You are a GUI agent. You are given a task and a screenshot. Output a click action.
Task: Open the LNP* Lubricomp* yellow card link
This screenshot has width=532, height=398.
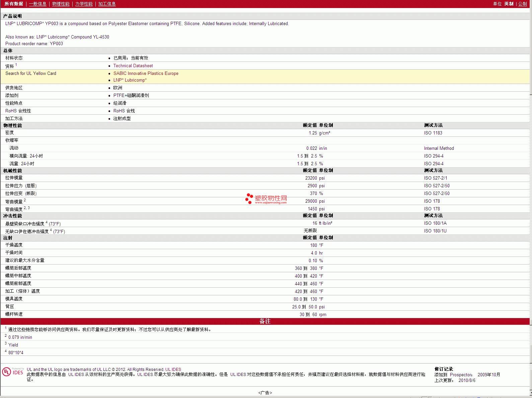130,80
